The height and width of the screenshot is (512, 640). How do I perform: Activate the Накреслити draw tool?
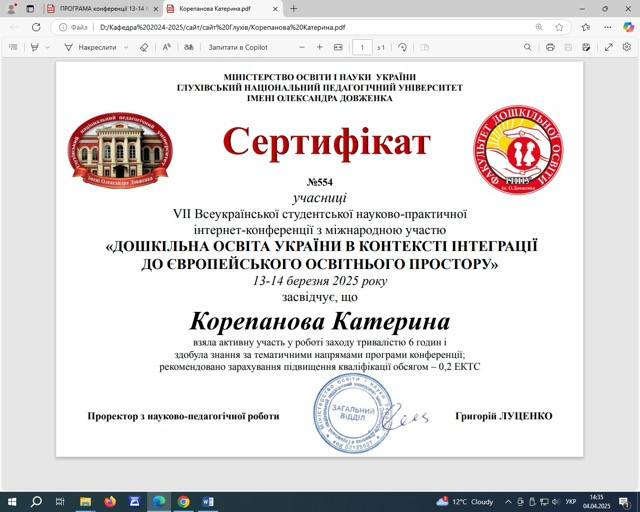(x=91, y=47)
